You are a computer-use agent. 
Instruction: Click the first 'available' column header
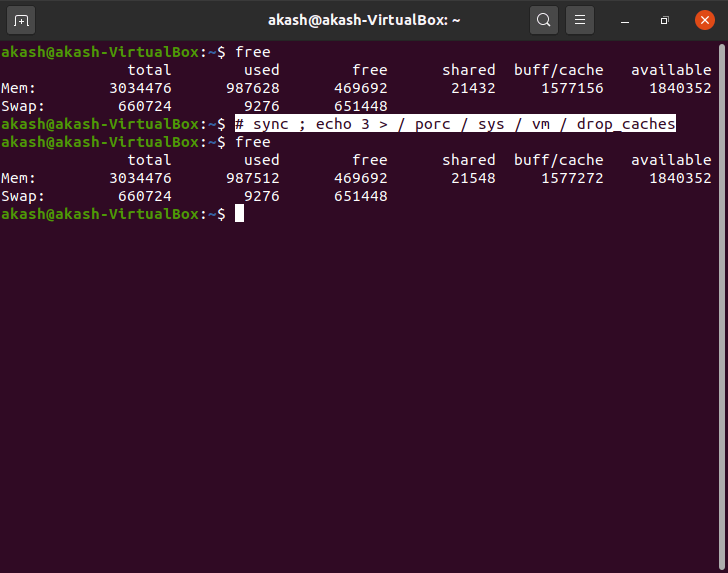coord(671,70)
